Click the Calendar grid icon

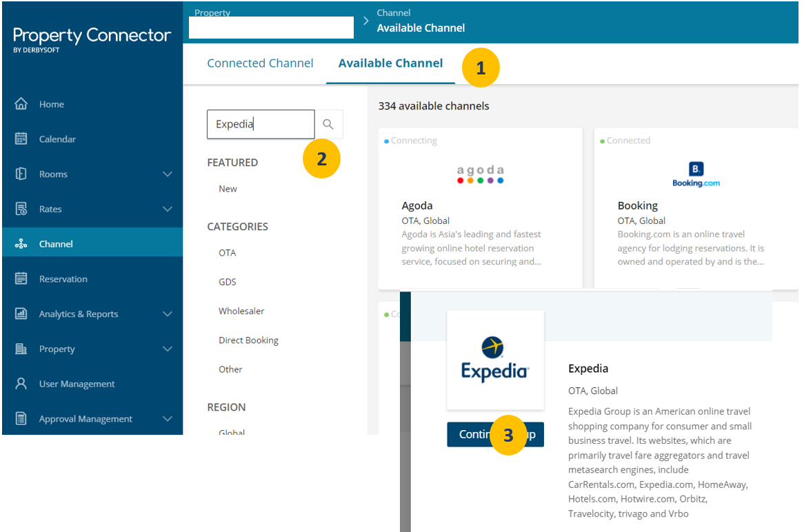pyautogui.click(x=21, y=139)
